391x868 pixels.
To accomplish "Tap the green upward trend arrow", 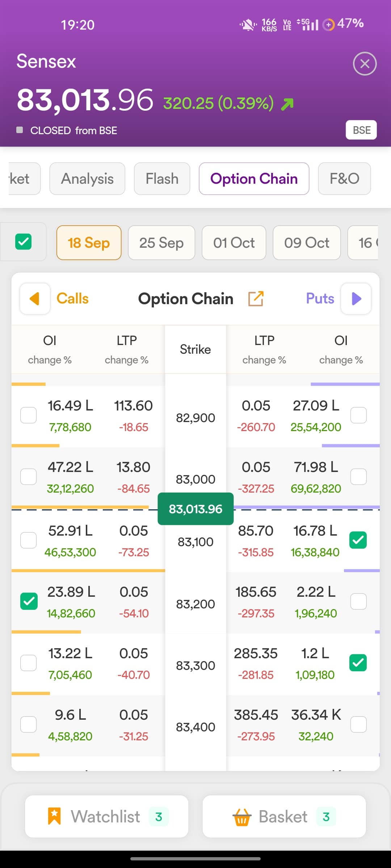I will click(x=287, y=105).
